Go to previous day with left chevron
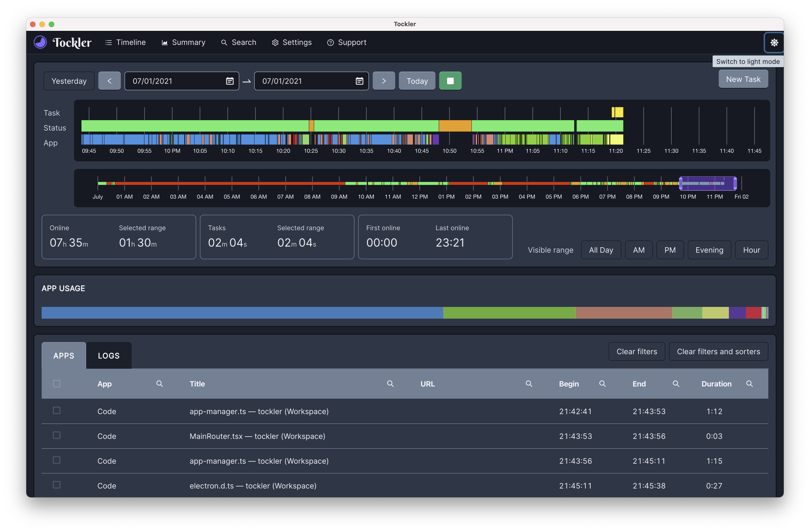The image size is (810, 532). coord(110,81)
